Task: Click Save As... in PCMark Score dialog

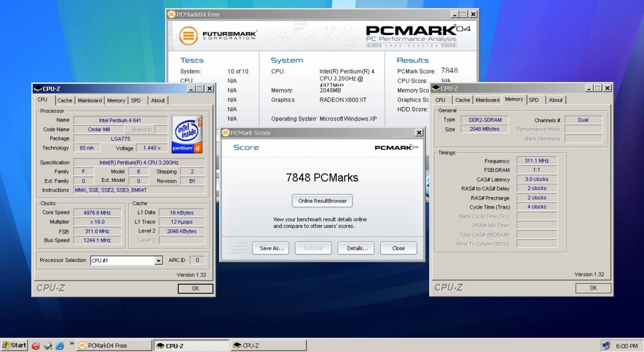Action: [272, 248]
